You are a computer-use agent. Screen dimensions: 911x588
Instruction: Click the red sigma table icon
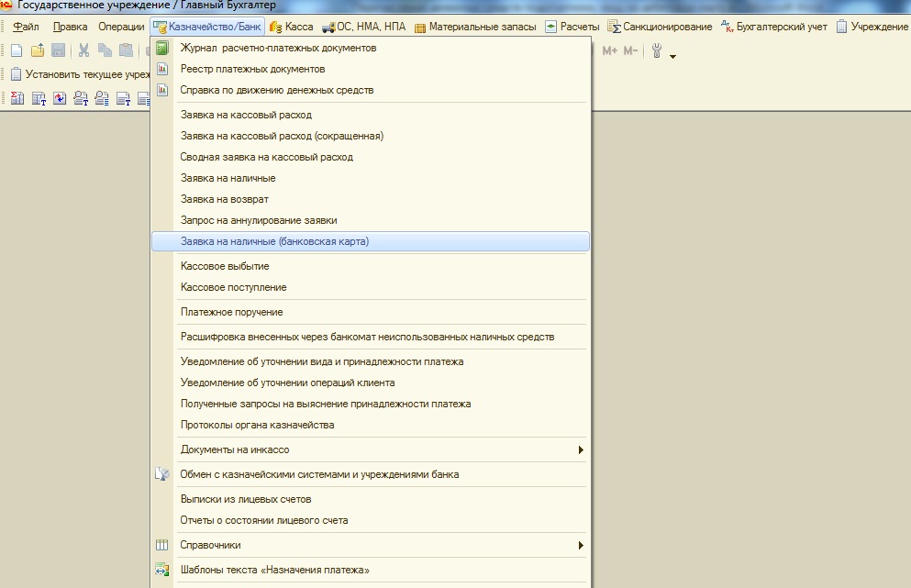[x=17, y=98]
